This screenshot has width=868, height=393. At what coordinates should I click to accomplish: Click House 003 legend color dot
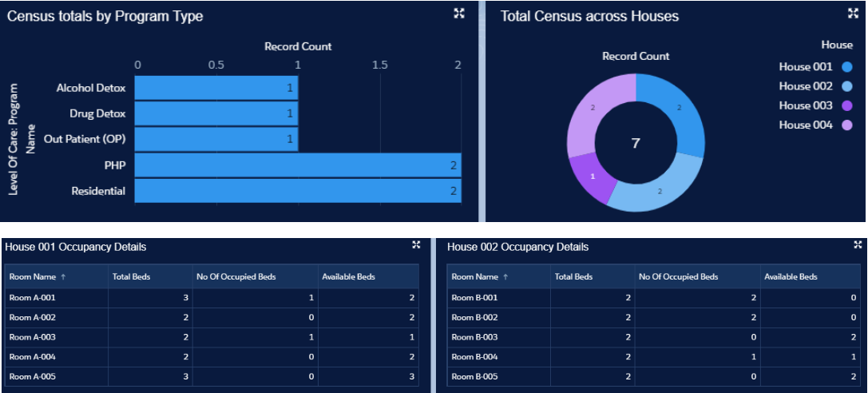(846, 106)
